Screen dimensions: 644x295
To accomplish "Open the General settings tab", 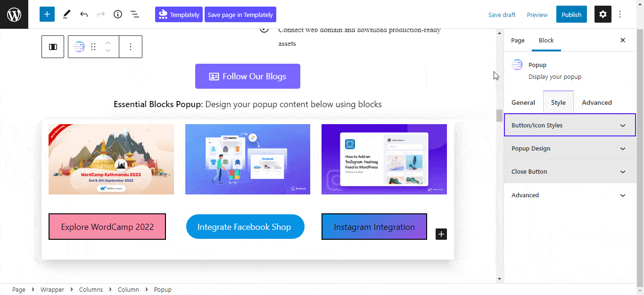I will [523, 102].
